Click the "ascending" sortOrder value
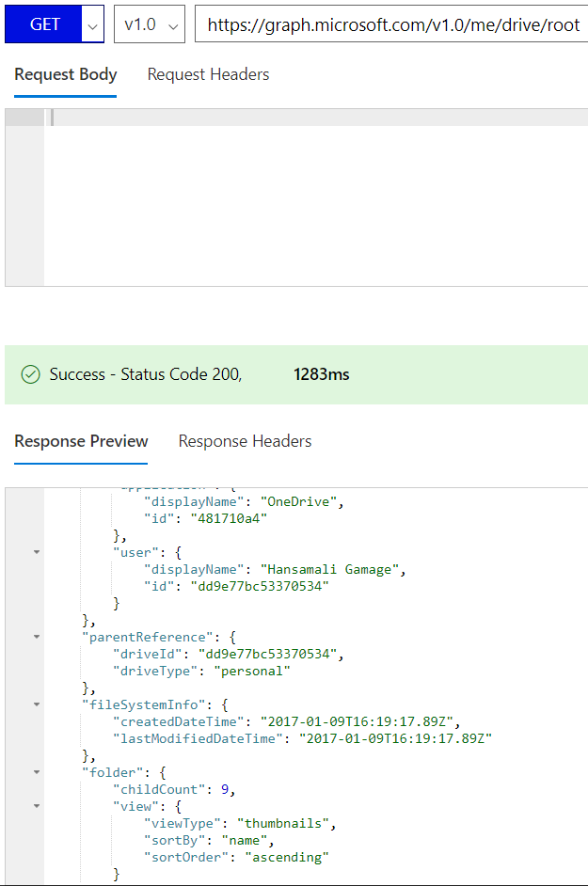This screenshot has height=886, width=588. pyautogui.click(x=287, y=858)
